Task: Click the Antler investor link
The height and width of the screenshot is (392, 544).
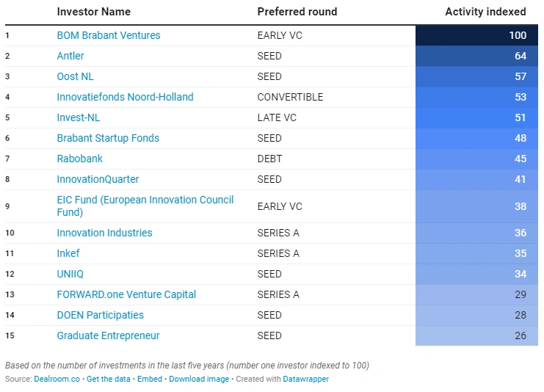Action: tap(70, 56)
